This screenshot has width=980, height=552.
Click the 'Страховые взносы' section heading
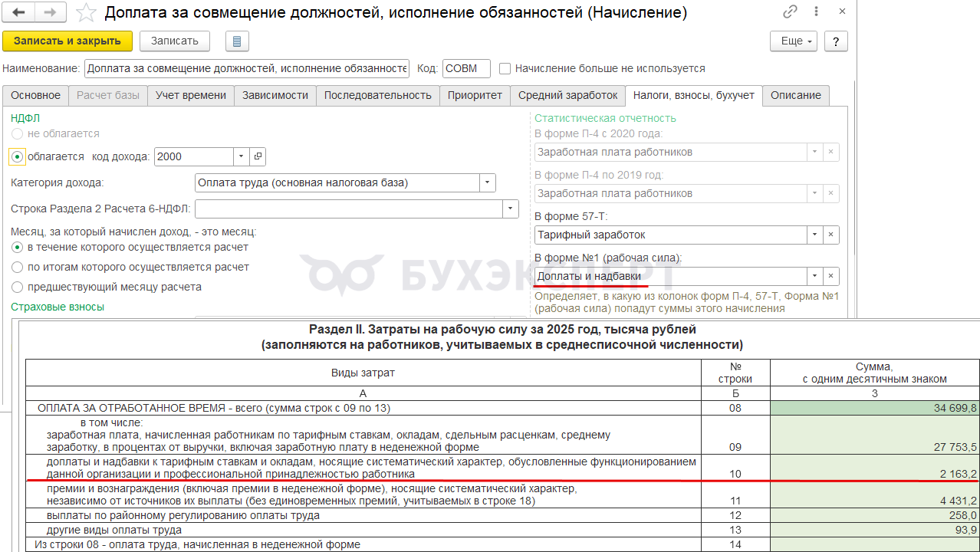point(58,307)
